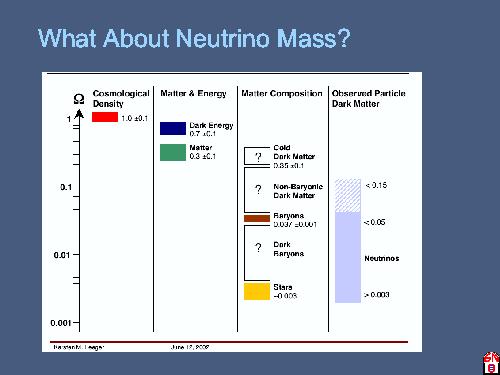This screenshot has height=375, width=500.
Task: Click the yellow Stars box
Action: tap(257, 292)
